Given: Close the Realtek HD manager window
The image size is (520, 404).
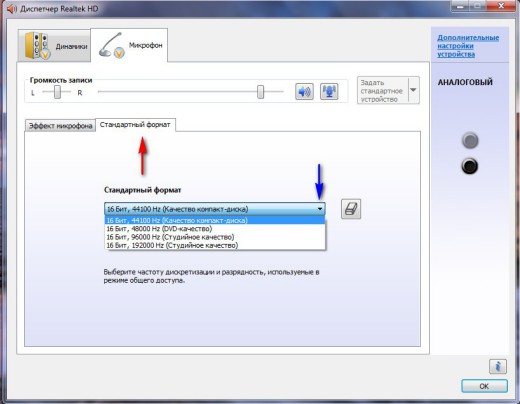Looking at the screenshot, I should [501, 6].
